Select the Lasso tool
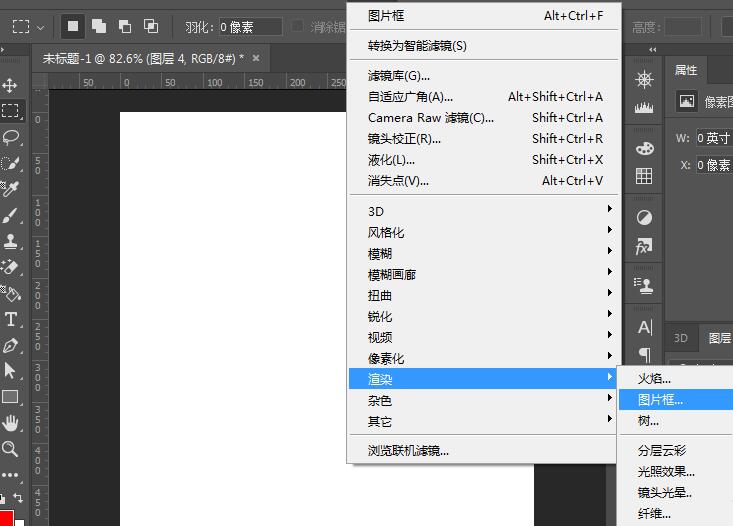The height and width of the screenshot is (526, 733). pyautogui.click(x=11, y=137)
